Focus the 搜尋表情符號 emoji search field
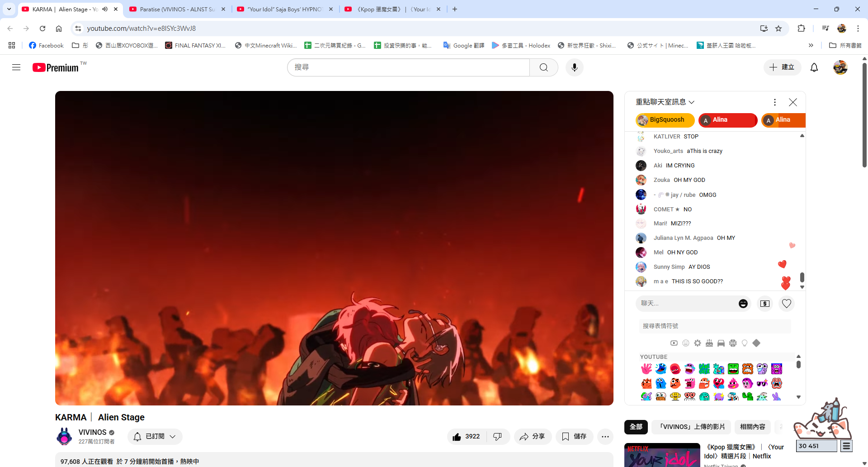Screen dimensions: 868x467 click(715, 326)
